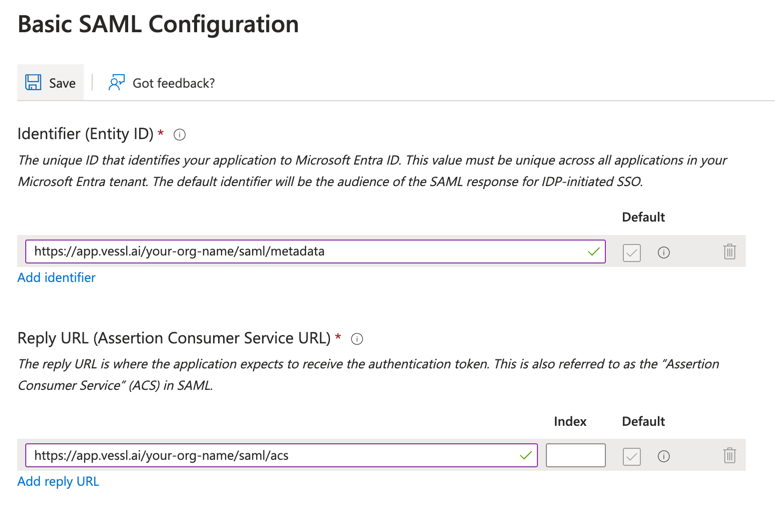Click green checkmark in the identifier field
The width and height of the screenshot is (775, 510).
coord(594,252)
